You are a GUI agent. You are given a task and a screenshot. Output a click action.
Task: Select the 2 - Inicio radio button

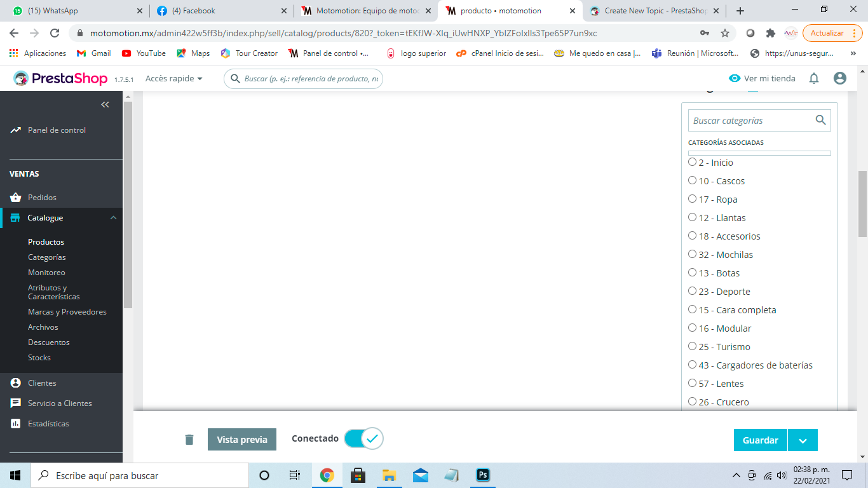[x=693, y=162]
